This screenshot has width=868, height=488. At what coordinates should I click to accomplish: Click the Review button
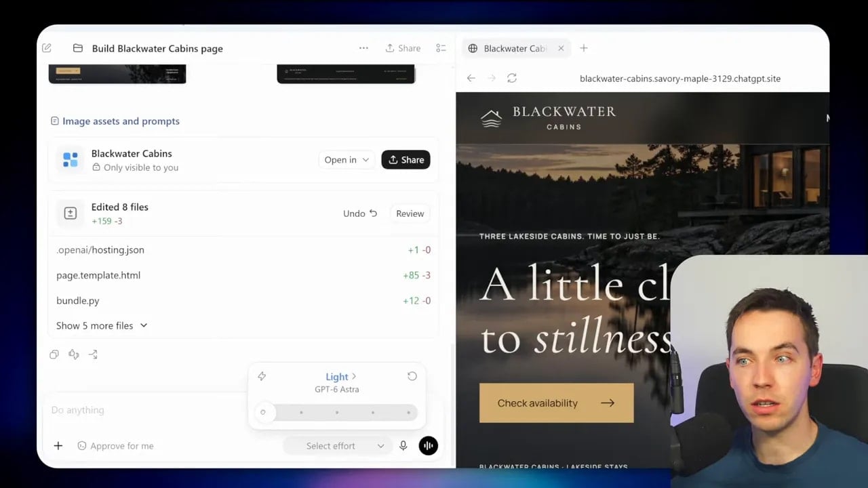tap(410, 213)
